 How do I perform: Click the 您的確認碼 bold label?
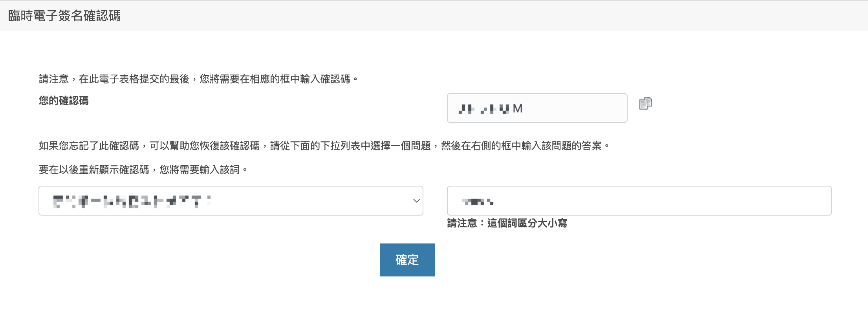(x=64, y=101)
